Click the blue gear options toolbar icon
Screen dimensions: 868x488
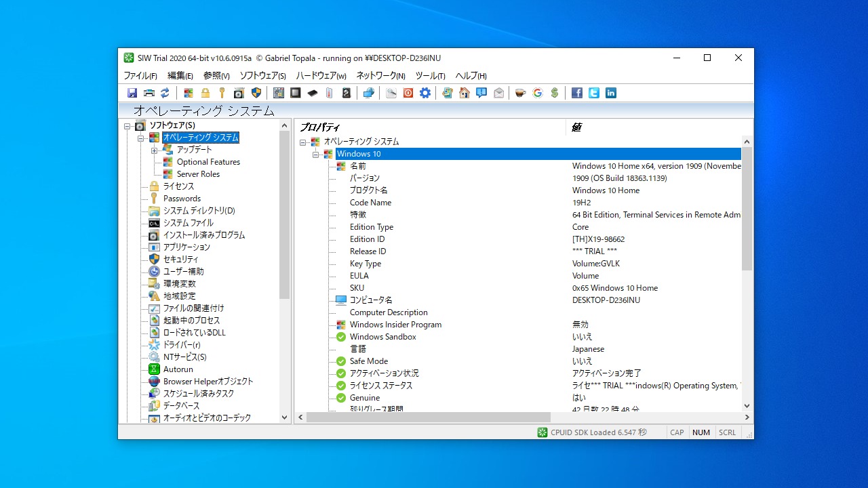[x=425, y=93]
